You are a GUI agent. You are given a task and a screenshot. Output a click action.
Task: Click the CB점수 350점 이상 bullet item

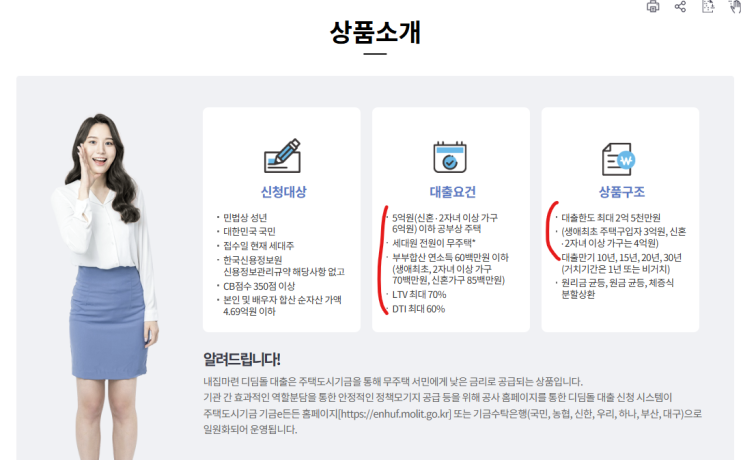[x=259, y=286]
